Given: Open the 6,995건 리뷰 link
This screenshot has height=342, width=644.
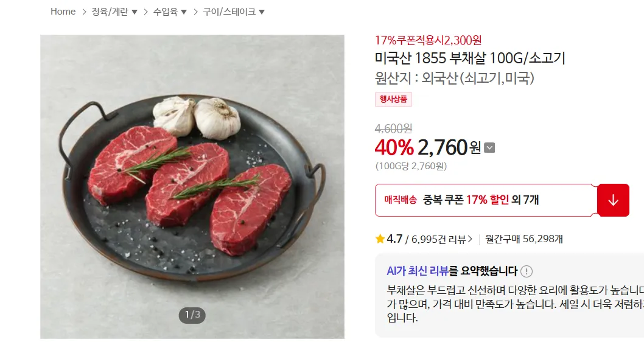Looking at the screenshot, I should 442,239.
